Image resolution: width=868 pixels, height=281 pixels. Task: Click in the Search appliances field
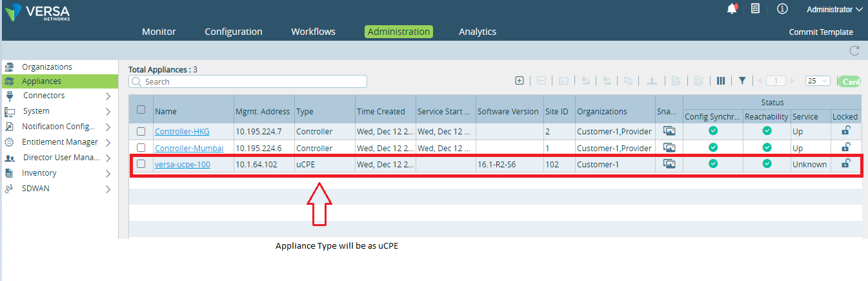(x=248, y=81)
